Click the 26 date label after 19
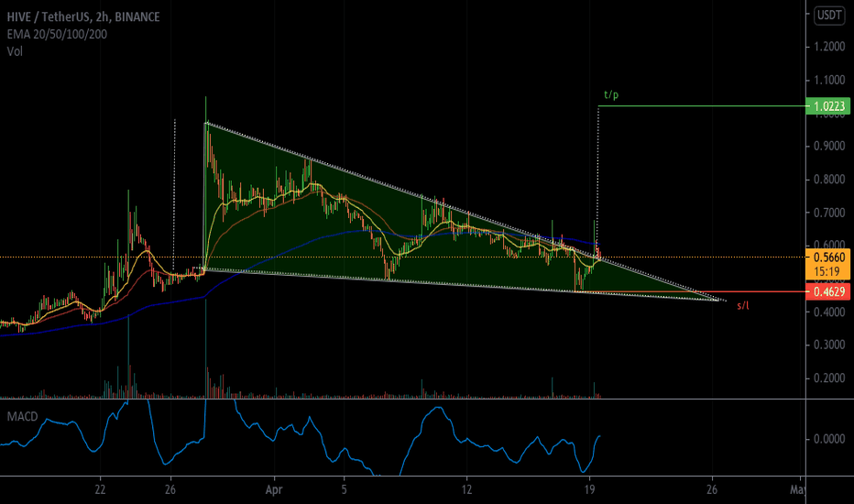 tap(712, 489)
